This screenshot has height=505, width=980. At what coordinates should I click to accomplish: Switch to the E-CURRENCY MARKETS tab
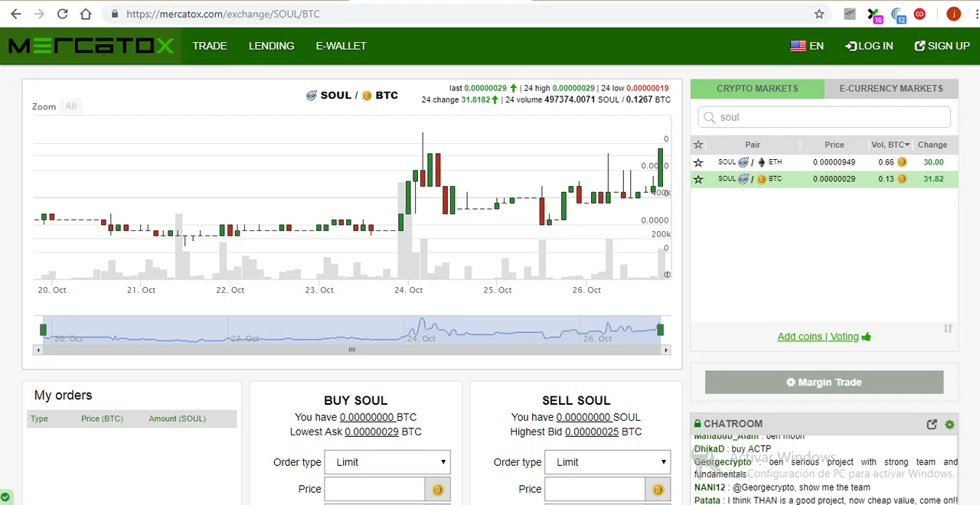click(x=891, y=89)
